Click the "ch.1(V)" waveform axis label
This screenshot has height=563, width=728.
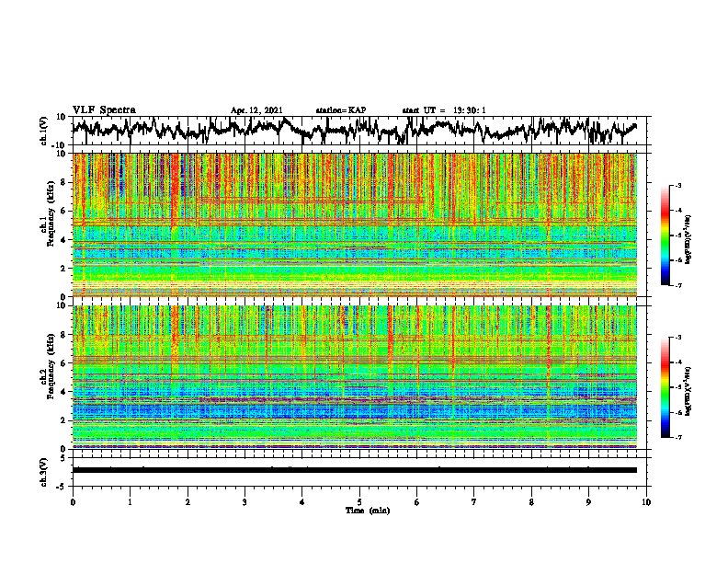pyautogui.click(x=44, y=131)
